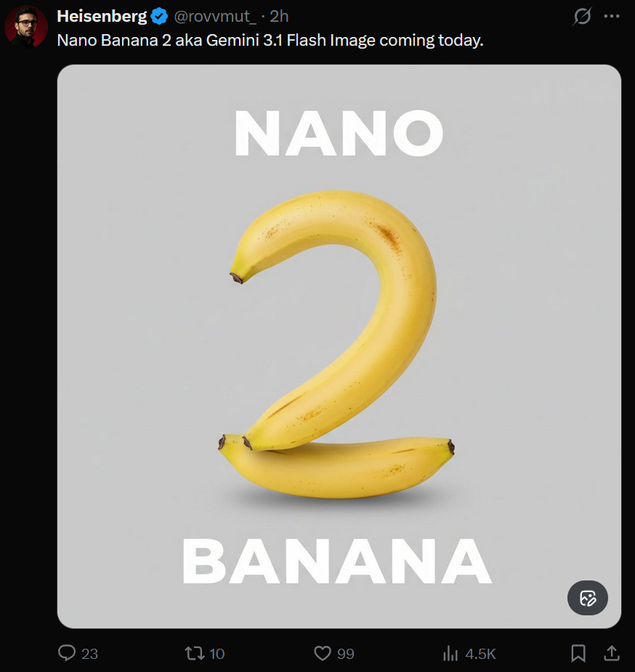635x672 pixels.
Task: Open the @rovvmut_ handle link
Action: coord(215,16)
